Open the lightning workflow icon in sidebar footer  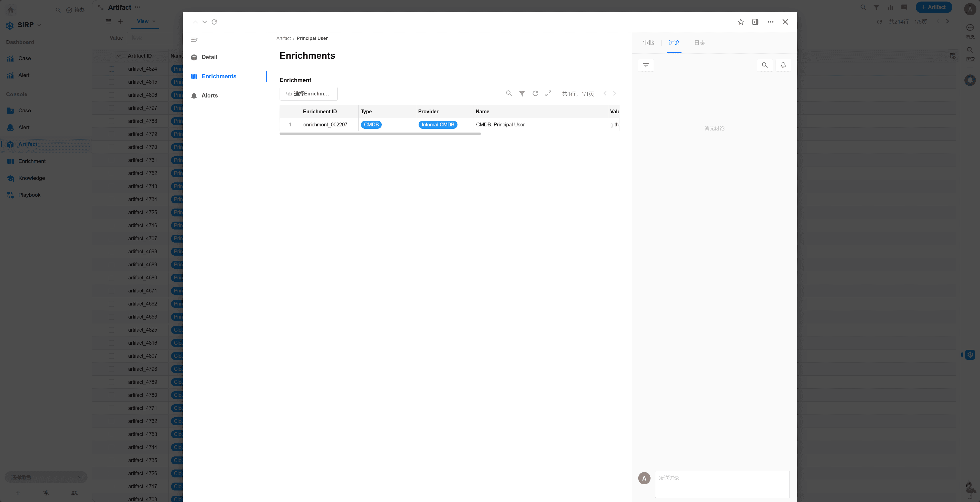pyautogui.click(x=46, y=493)
